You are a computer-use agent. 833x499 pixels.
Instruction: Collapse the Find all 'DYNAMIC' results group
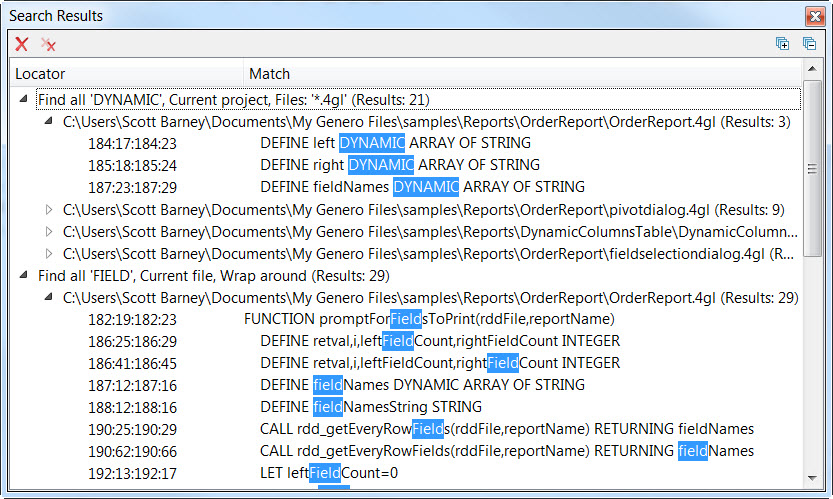click(x=23, y=100)
